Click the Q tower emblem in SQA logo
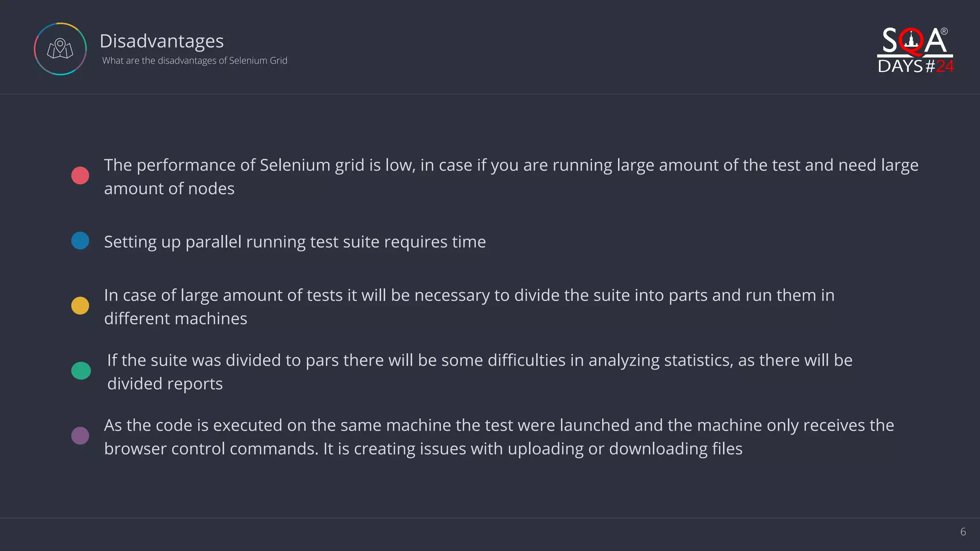980x551 pixels. pos(912,40)
